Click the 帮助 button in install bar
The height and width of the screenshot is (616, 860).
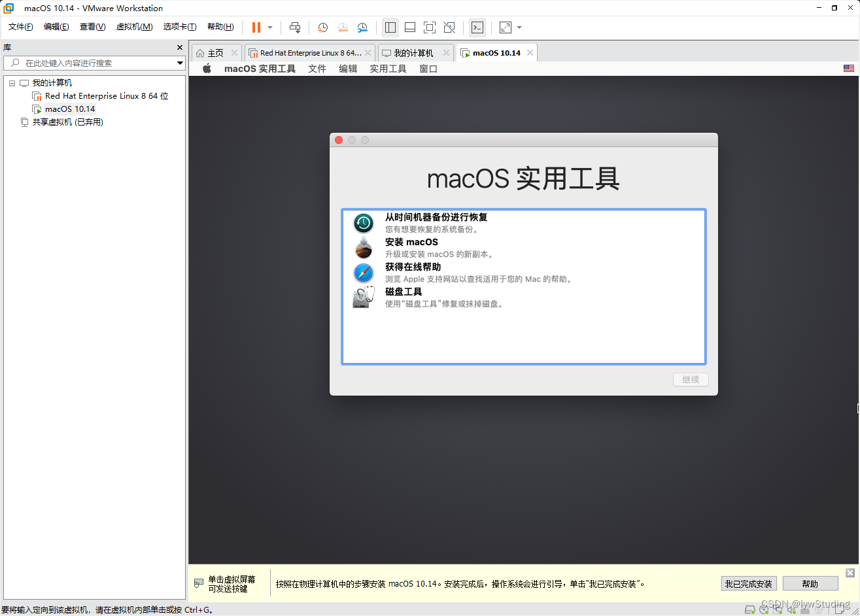(x=810, y=584)
